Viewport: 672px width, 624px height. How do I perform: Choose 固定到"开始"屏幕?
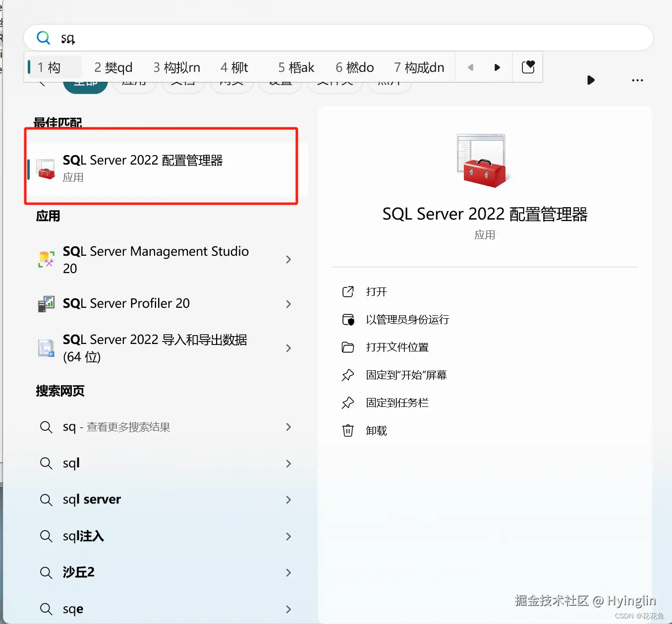[406, 375]
